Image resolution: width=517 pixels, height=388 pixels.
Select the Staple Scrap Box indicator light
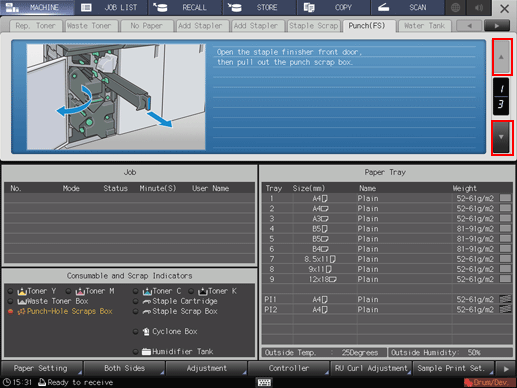click(x=135, y=311)
